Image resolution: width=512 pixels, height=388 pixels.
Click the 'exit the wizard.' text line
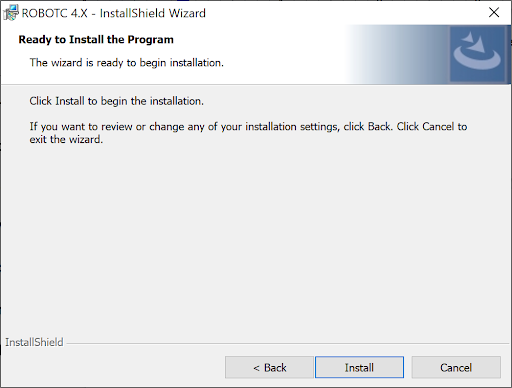tap(66, 139)
